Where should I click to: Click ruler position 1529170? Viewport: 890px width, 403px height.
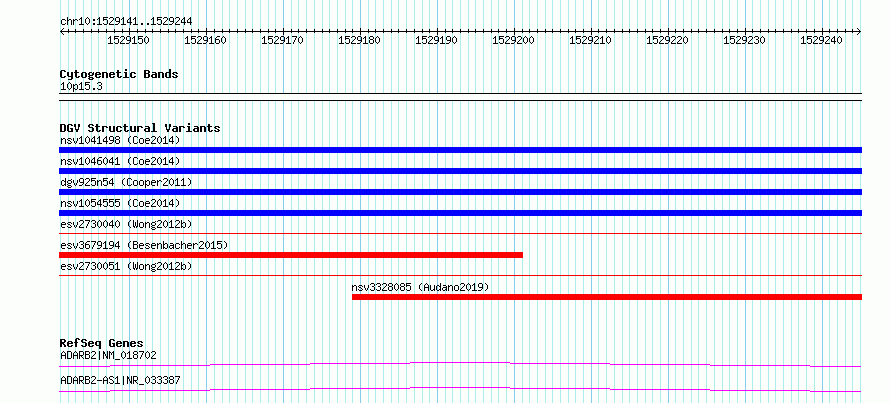point(282,40)
